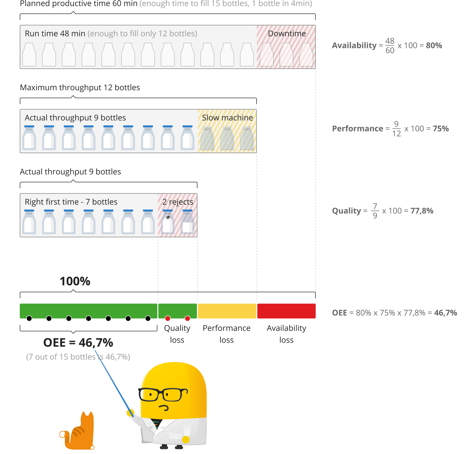The width and height of the screenshot is (476, 454).
Task: Click the large 'OEE = 46,7%' label
Action: pos(78,343)
